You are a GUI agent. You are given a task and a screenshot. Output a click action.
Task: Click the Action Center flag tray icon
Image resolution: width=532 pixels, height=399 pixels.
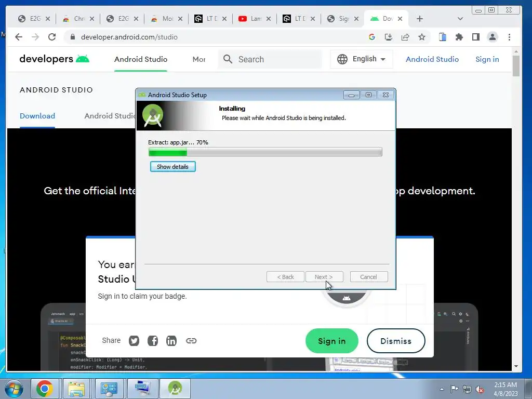454,389
